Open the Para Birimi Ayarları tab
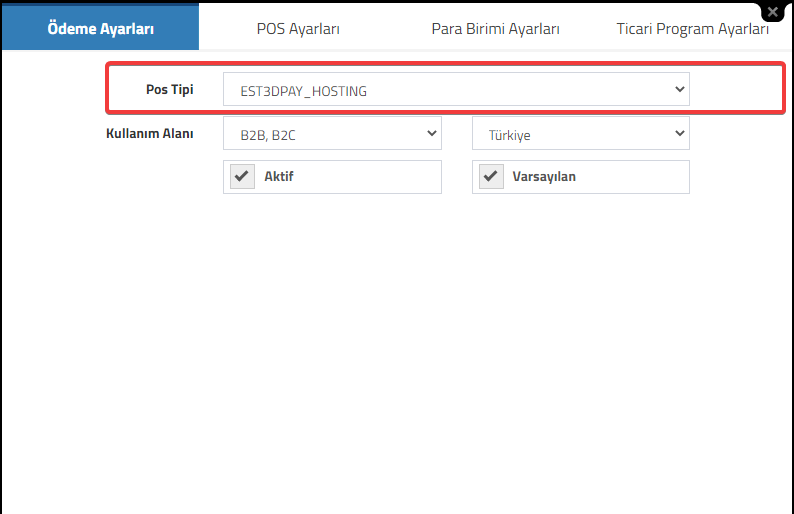This screenshot has width=794, height=514. (495, 28)
